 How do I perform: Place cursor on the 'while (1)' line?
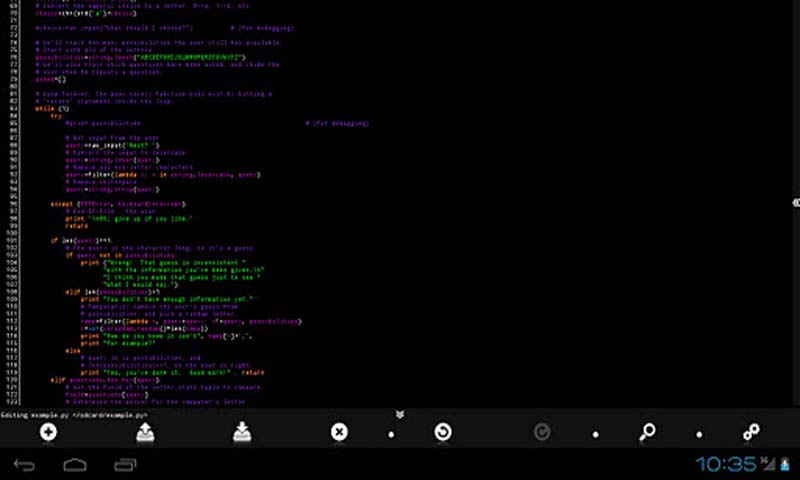click(x=52, y=109)
